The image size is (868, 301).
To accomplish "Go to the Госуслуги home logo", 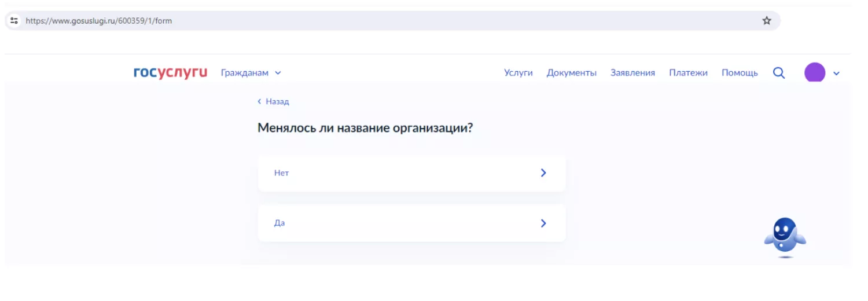I will click(170, 72).
